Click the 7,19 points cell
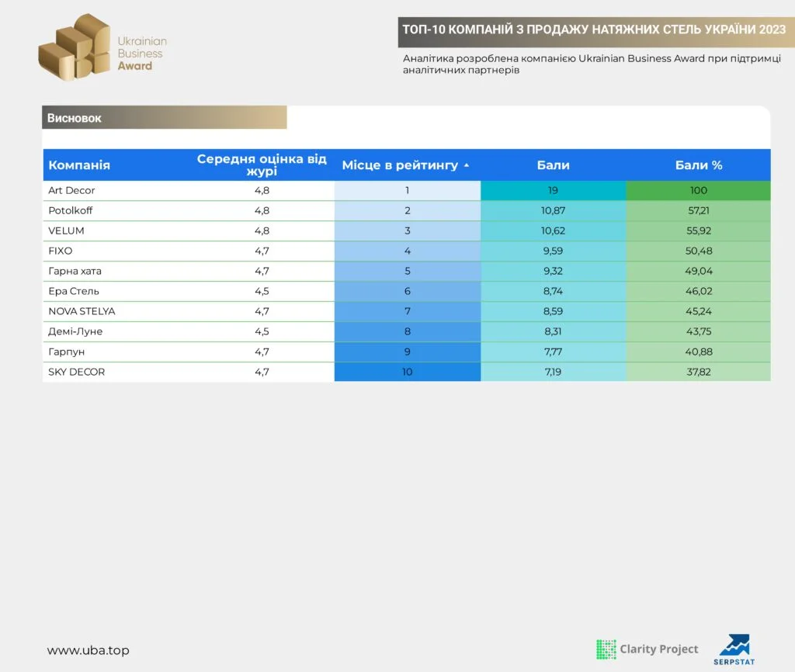This screenshot has width=795, height=672. coord(553,372)
